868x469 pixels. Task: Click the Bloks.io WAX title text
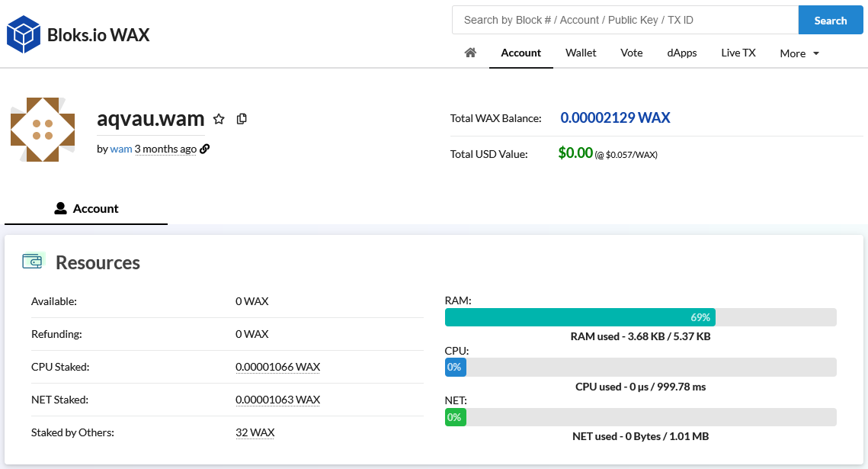pos(98,35)
